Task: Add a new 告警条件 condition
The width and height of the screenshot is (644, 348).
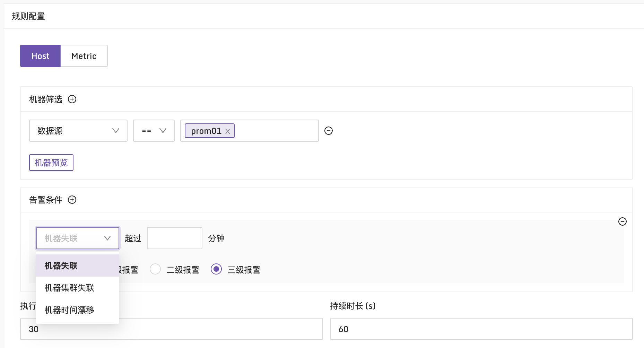Action: tap(72, 200)
